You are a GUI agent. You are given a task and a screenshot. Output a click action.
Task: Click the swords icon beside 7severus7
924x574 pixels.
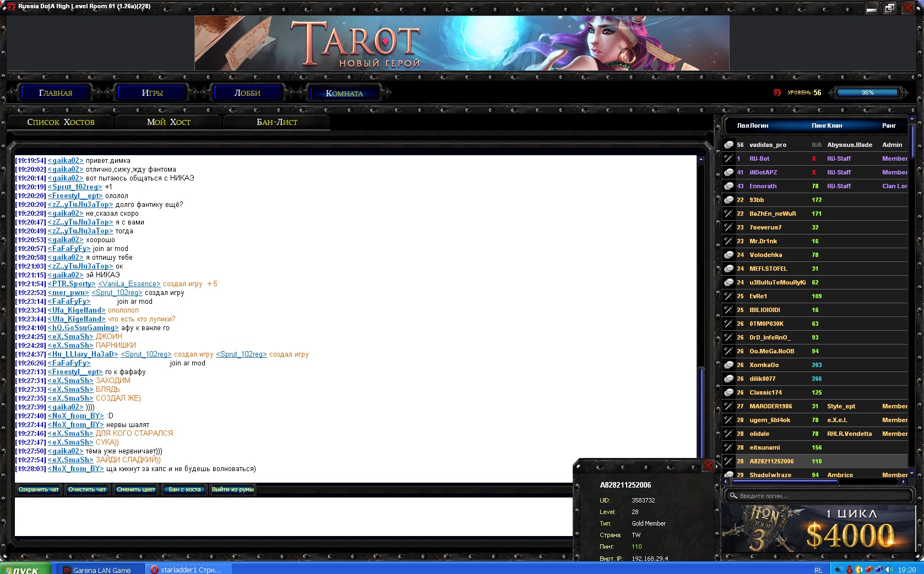point(729,227)
